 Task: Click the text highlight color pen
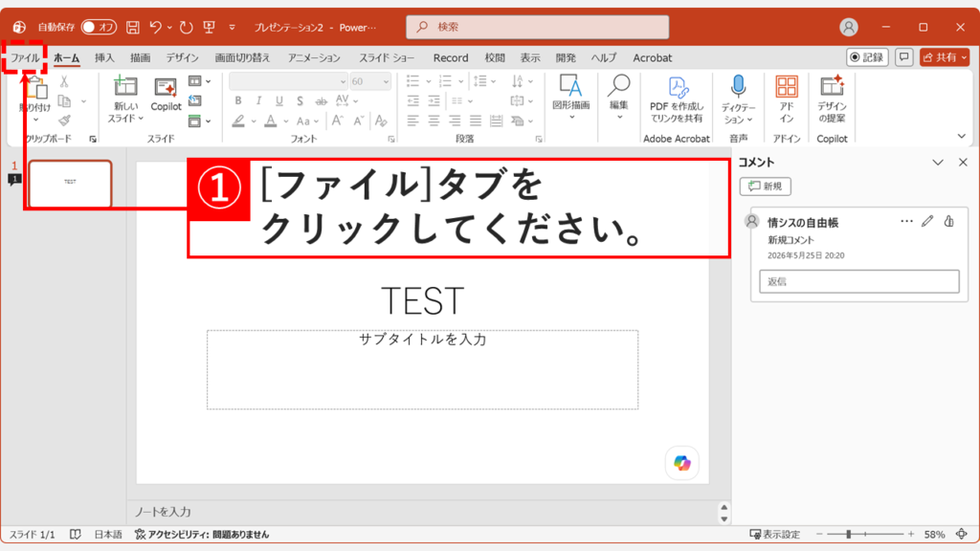click(x=238, y=121)
